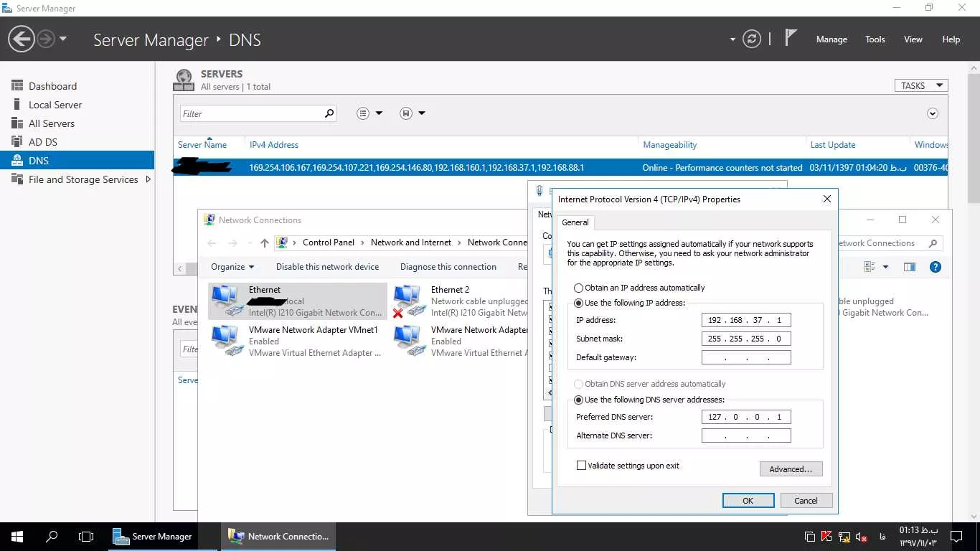Open the Windows Start button

(x=17, y=536)
